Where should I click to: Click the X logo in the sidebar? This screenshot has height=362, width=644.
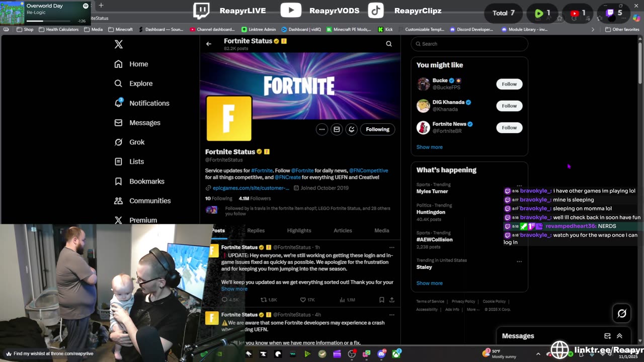click(x=118, y=44)
